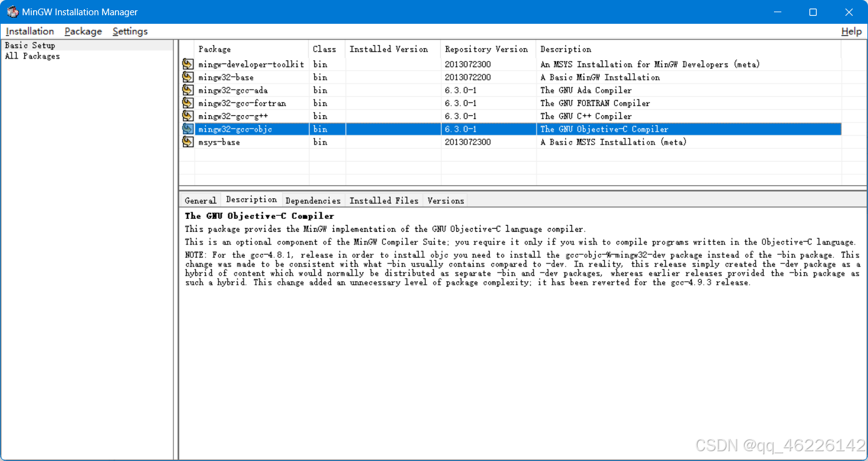Close the MinGW Installation Manager window
The height and width of the screenshot is (461, 868).
[849, 12]
